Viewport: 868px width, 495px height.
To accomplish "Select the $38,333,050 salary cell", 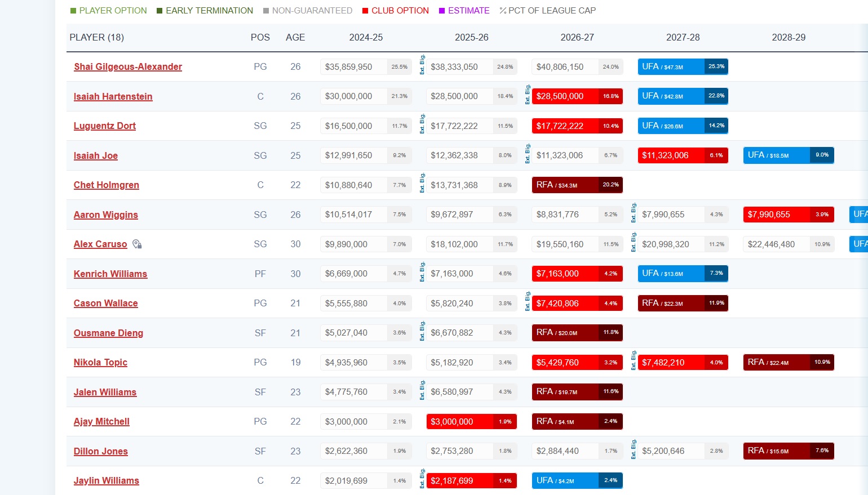I will point(472,66).
